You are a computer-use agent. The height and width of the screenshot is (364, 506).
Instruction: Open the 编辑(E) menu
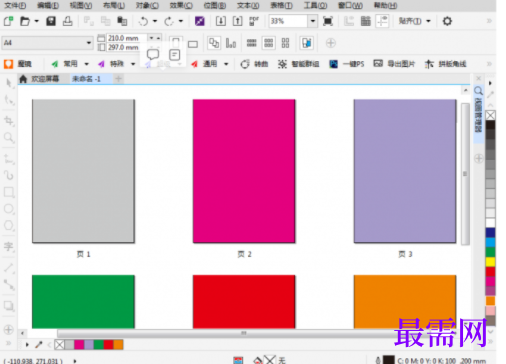click(48, 5)
